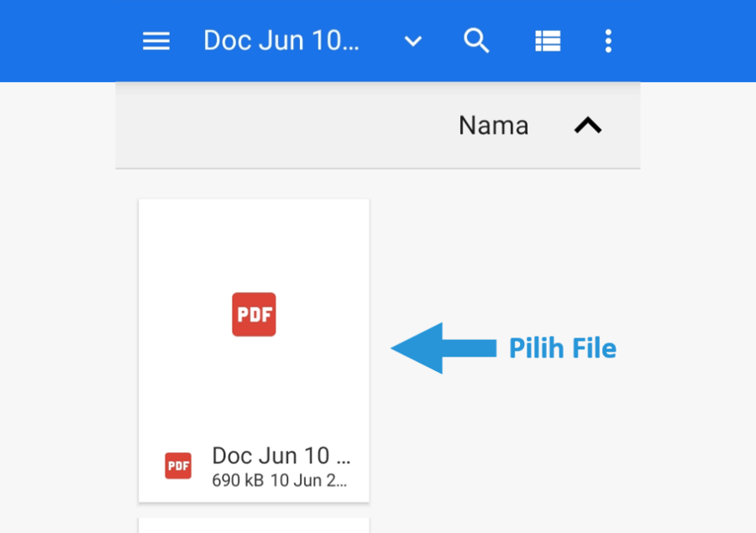Screen dimensions: 756x533
Task: Click blank preview area below large PDF icon
Action: (254, 385)
